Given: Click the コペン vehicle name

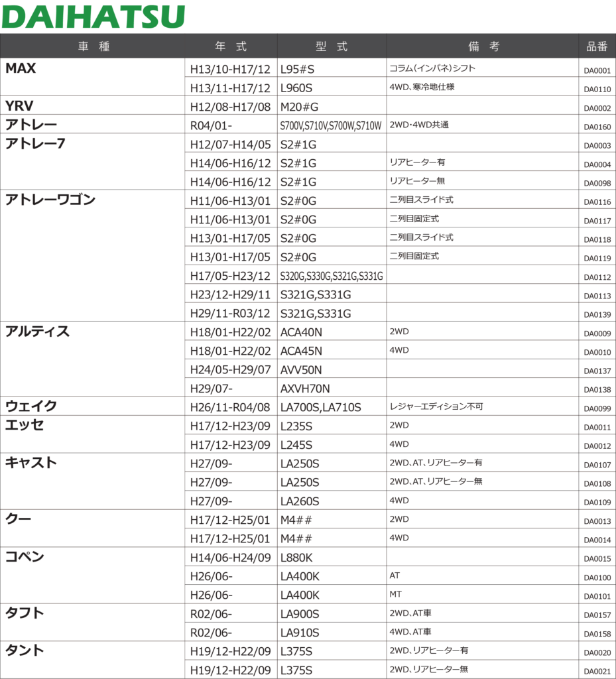Looking at the screenshot, I should click(x=25, y=556).
